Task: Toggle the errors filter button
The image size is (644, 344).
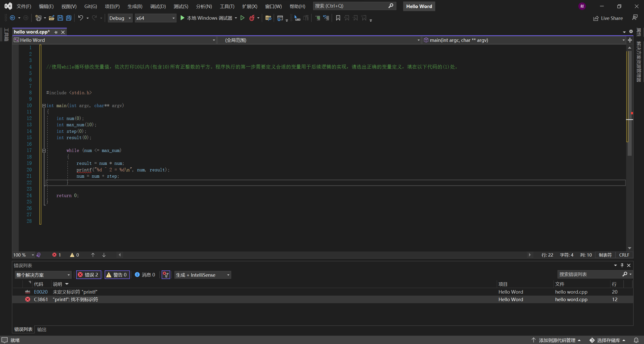Action: 89,275
